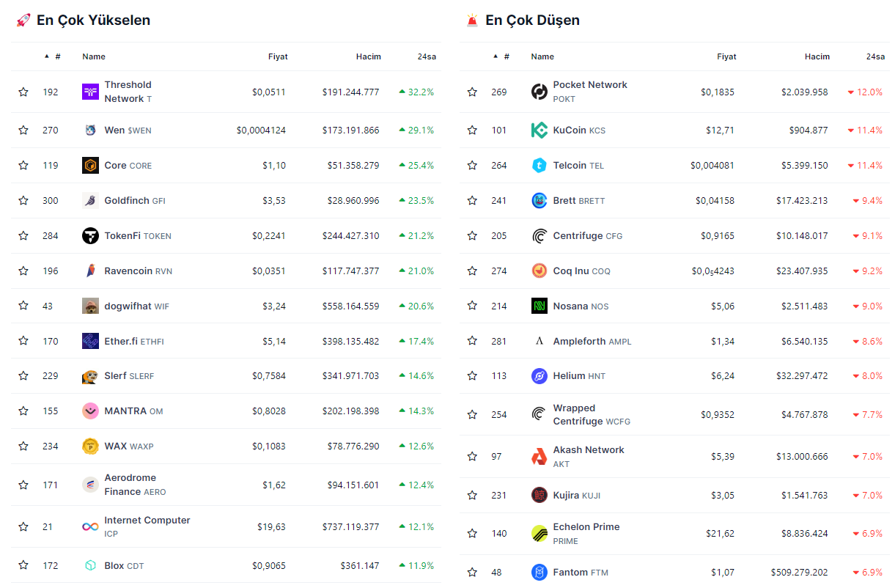
Task: Sort the losers table by # rank
Action: (505, 56)
